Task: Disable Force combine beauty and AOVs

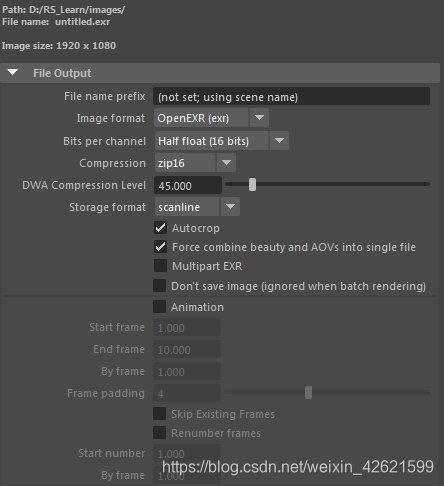Action: pos(160,247)
